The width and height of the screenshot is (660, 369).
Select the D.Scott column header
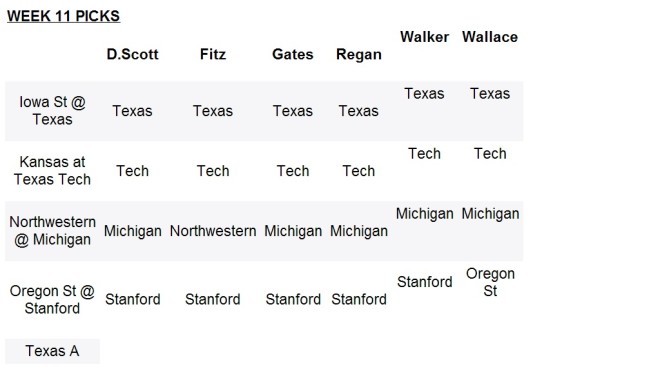pos(133,54)
